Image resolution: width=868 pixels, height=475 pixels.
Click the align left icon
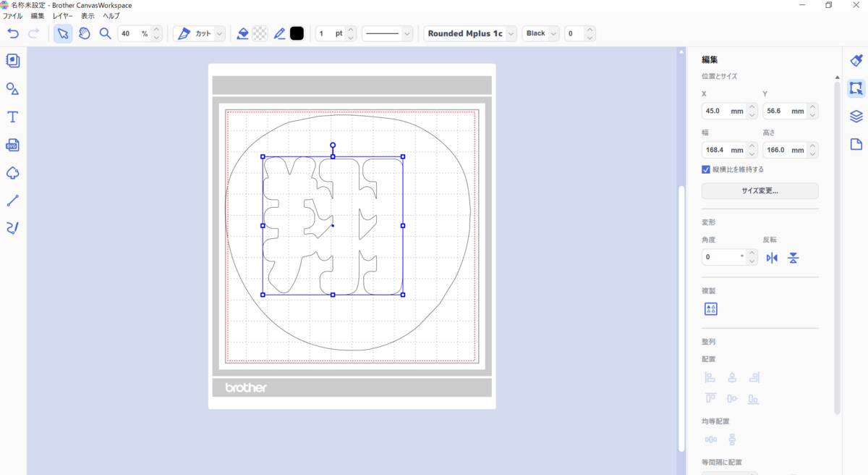(x=710, y=377)
